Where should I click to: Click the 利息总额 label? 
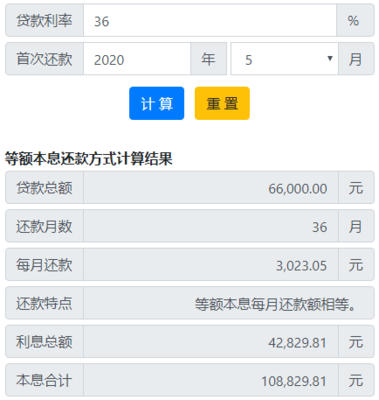[44, 342]
